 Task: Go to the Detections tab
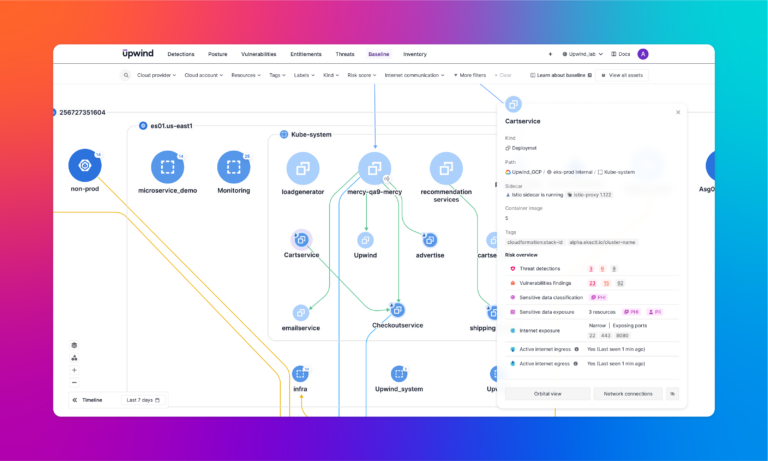coord(181,54)
